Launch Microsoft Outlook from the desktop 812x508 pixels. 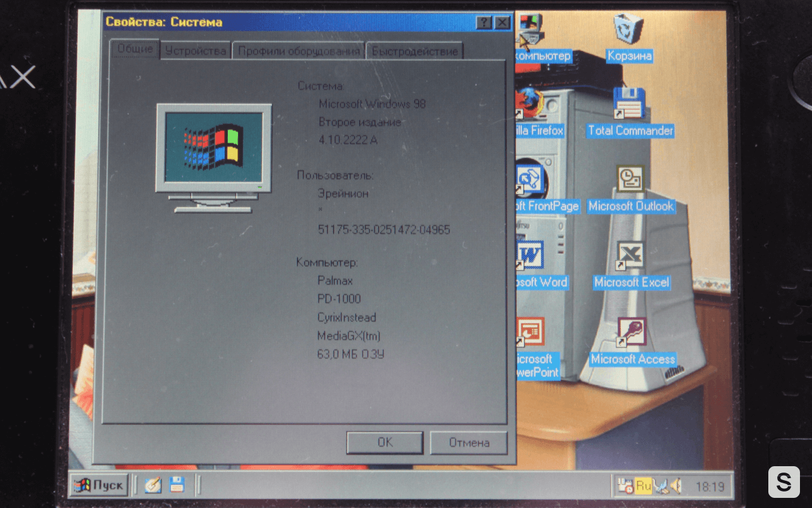(x=630, y=180)
